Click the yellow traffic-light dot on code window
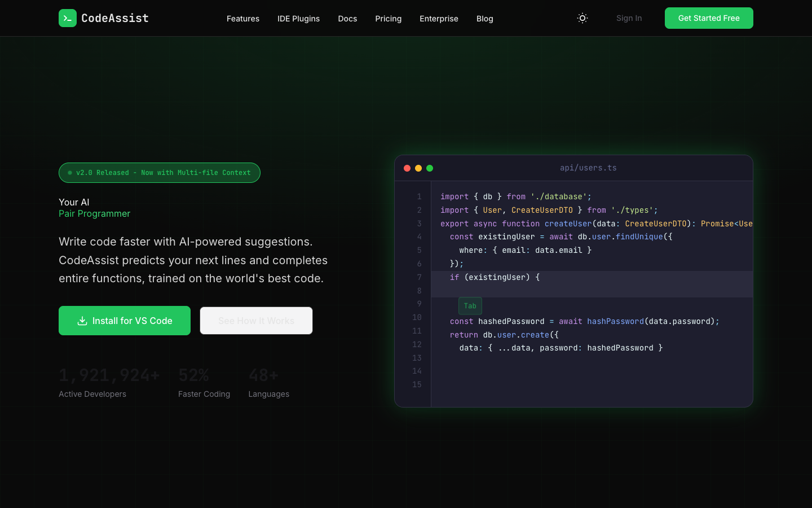The image size is (812, 508). pos(418,168)
